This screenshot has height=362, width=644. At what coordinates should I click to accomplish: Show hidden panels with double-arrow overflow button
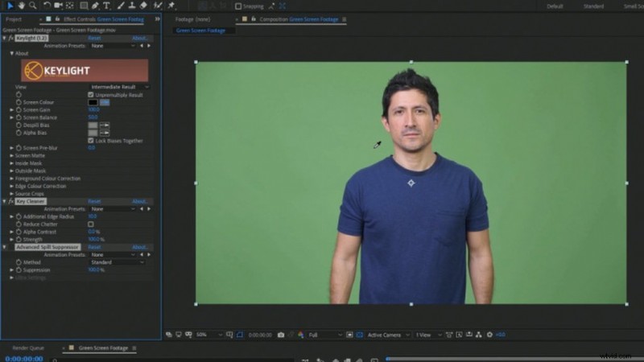[x=157, y=19]
